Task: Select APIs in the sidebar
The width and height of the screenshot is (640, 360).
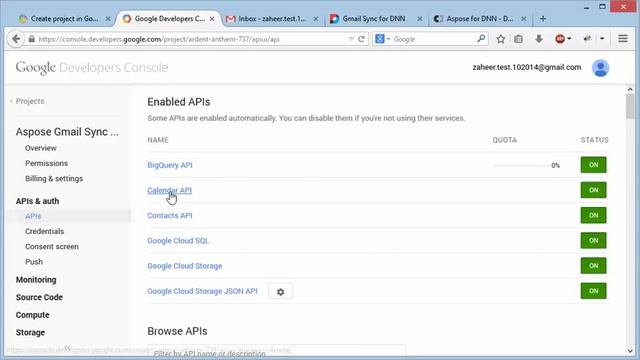Action: click(x=33, y=216)
